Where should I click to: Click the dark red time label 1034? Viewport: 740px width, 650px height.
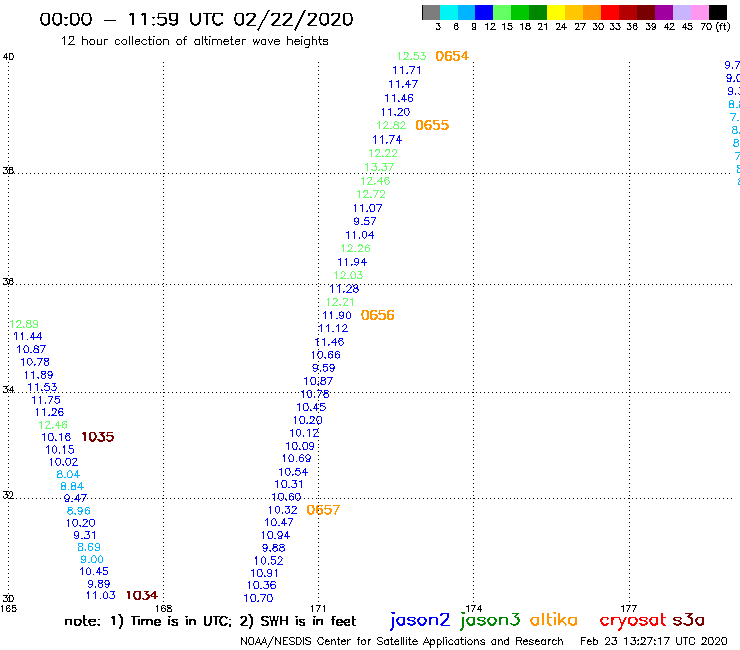click(142, 595)
